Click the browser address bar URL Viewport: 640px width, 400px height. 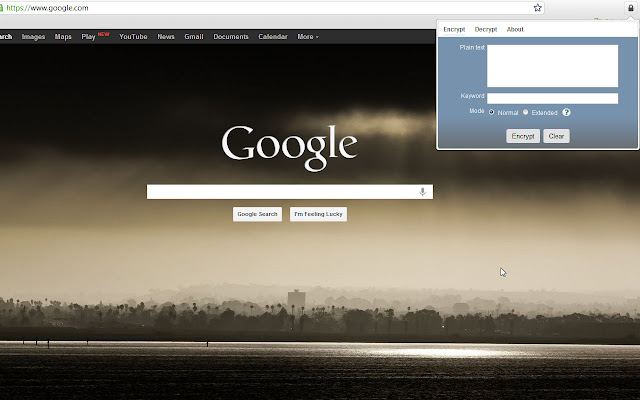(47, 8)
